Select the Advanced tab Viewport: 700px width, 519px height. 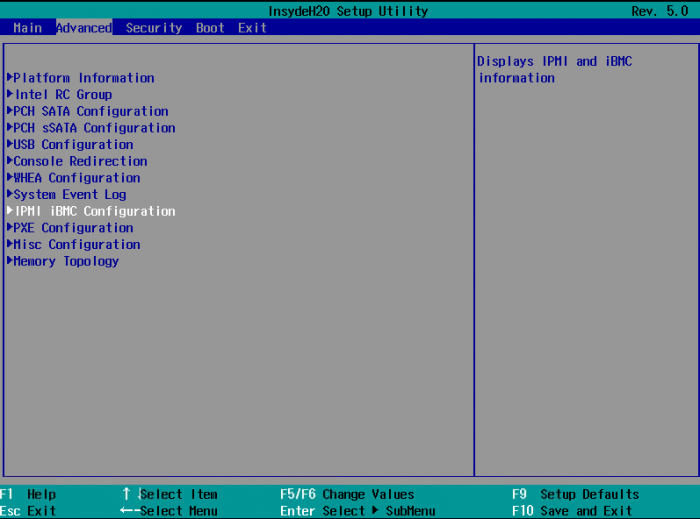84,28
